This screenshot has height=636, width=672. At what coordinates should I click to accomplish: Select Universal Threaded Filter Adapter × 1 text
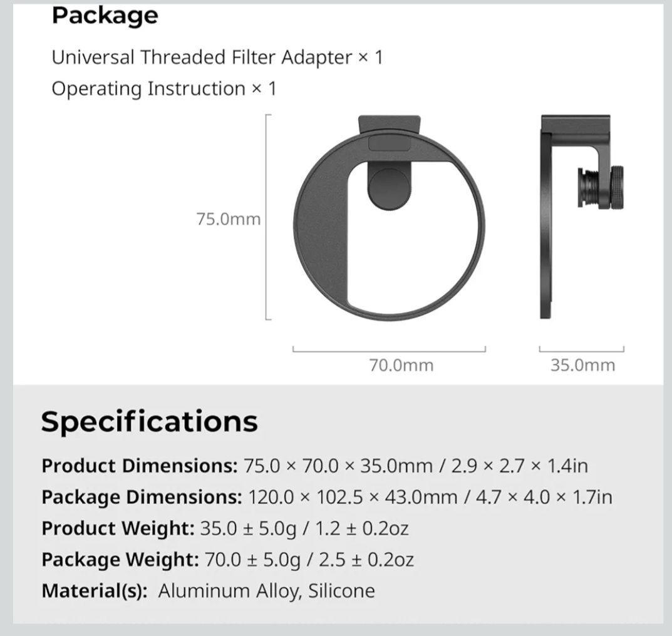[217, 58]
